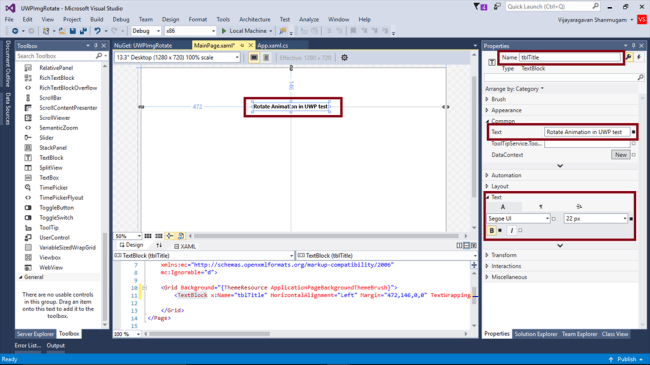Click the Save All toolbar icon

click(x=83, y=31)
